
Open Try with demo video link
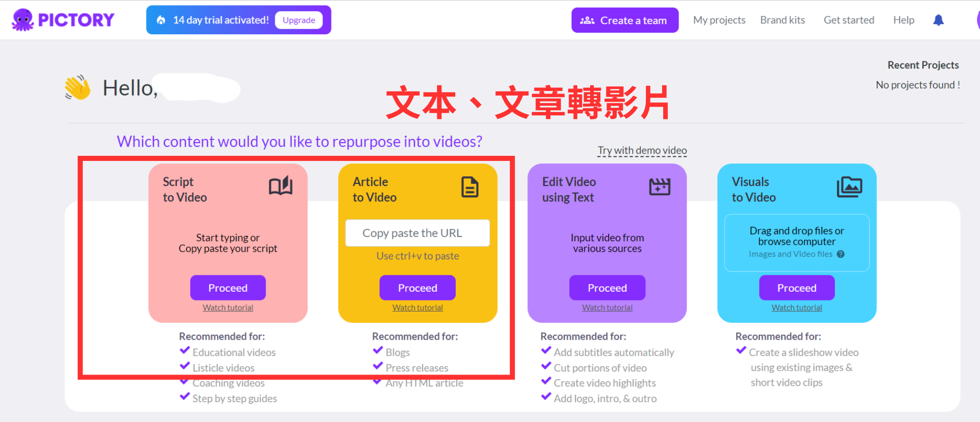(x=642, y=150)
